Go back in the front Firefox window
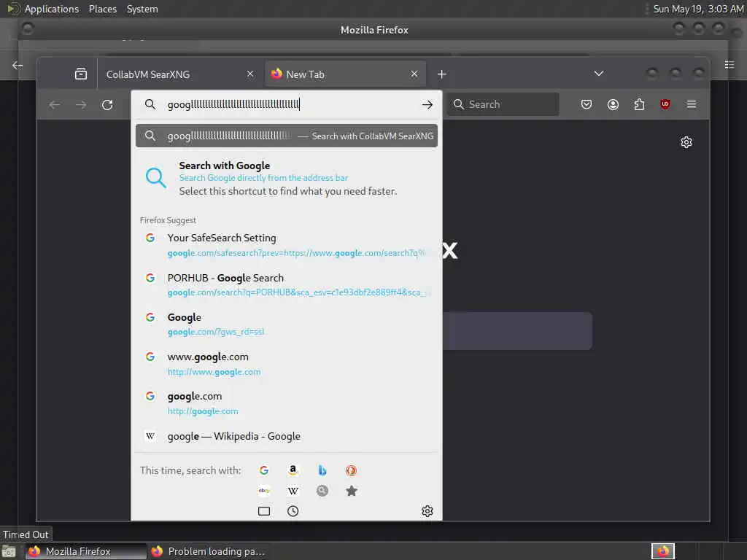 tap(55, 104)
